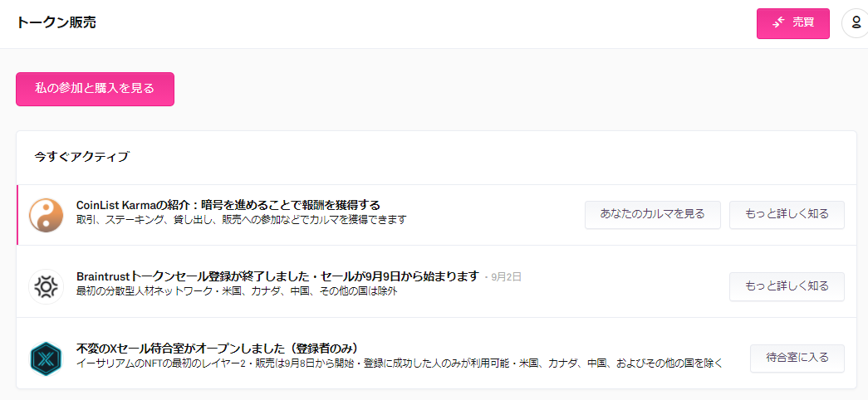
Task: Open 私の参加と購入を見る button
Action: point(95,89)
